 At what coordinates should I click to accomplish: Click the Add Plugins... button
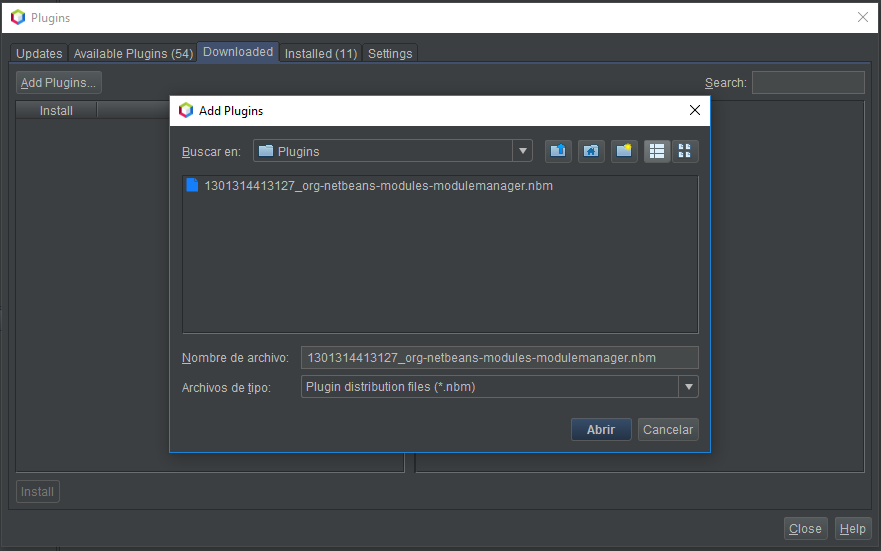(58, 83)
